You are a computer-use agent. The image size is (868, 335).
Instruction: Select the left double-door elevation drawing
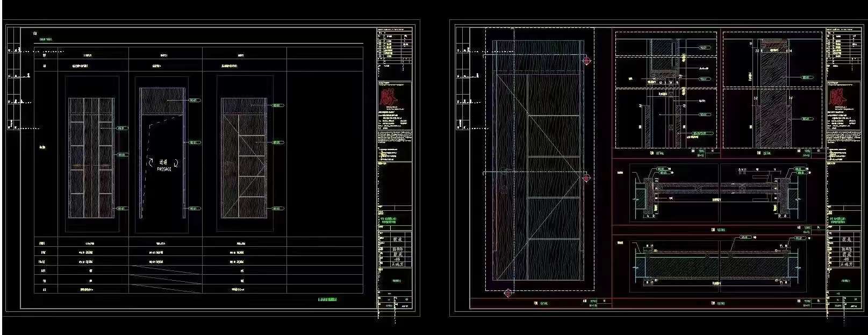[91, 158]
